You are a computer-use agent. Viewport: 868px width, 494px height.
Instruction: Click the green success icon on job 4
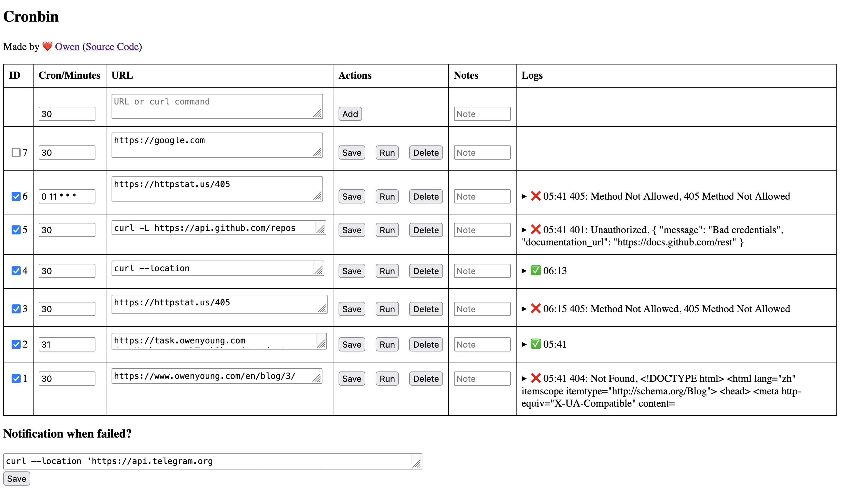tap(536, 271)
